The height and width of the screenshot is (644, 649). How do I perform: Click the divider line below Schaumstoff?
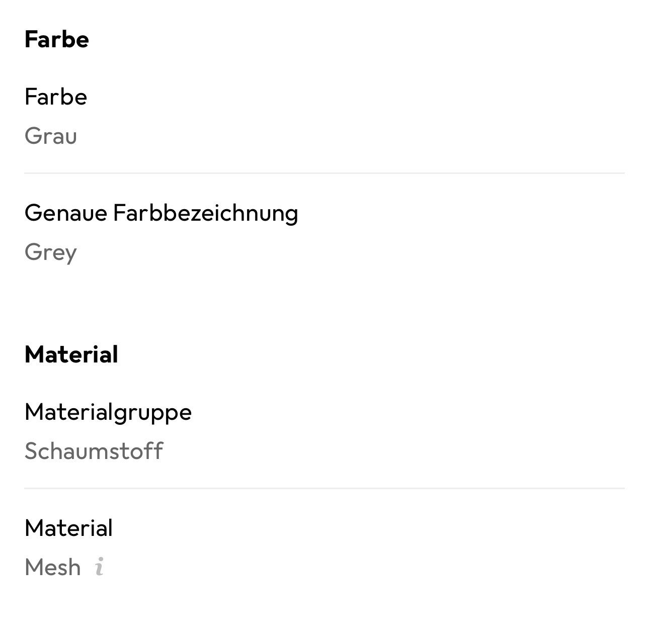tap(324, 488)
